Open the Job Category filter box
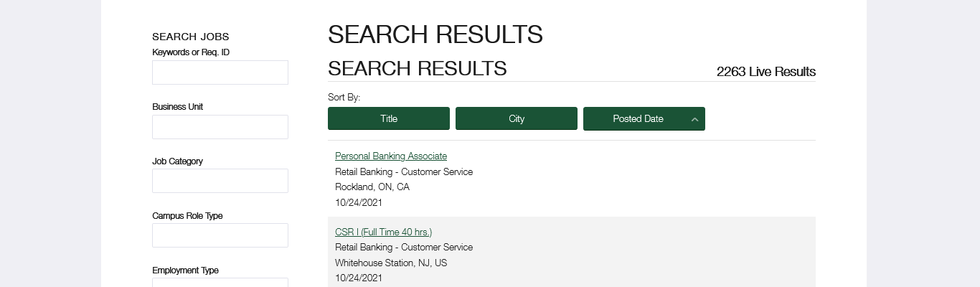The image size is (980, 287). [x=220, y=181]
